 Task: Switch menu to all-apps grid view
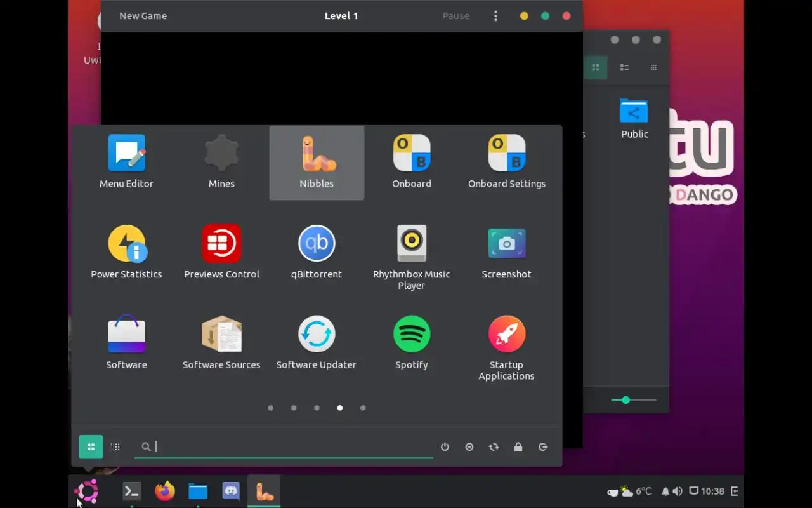[91, 447]
